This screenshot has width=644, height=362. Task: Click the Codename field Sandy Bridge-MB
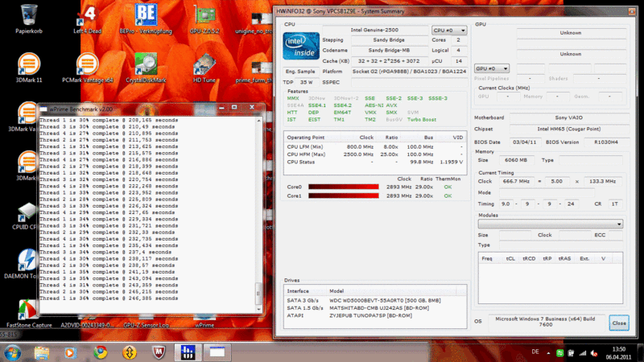coord(389,50)
